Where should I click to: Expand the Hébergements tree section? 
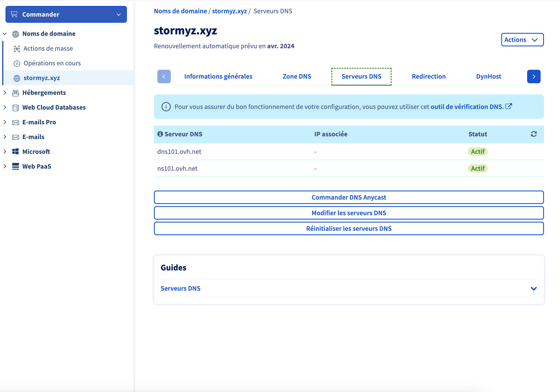5,93
